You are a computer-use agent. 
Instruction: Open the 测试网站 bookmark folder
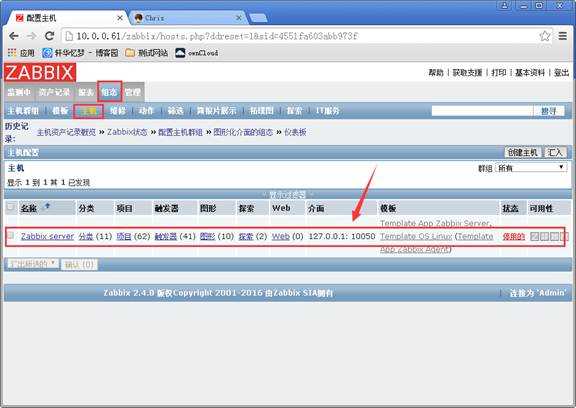tap(147, 53)
